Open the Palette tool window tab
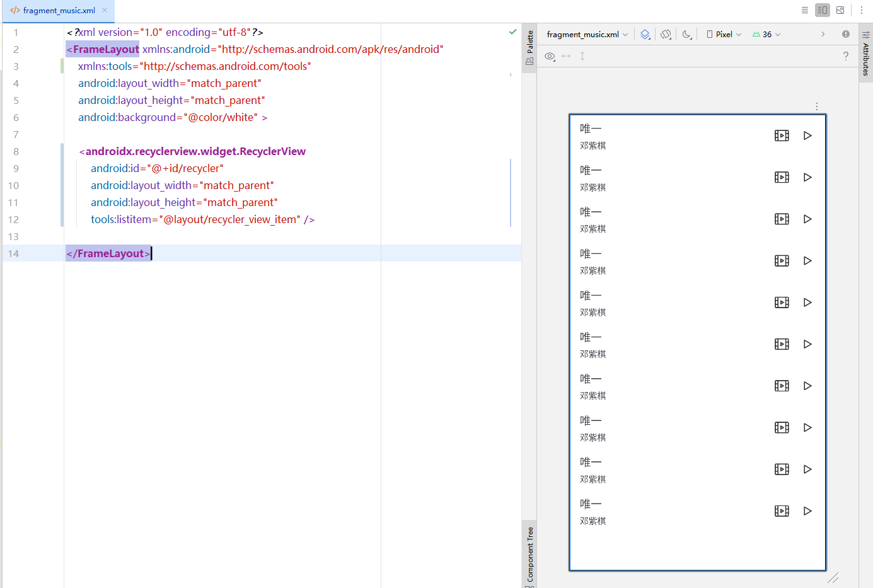This screenshot has height=588, width=873. tap(529, 48)
